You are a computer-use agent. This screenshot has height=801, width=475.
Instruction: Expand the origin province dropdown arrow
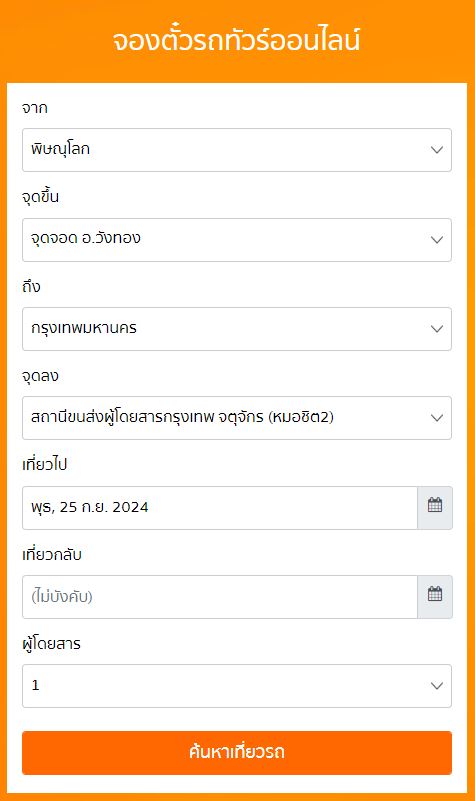point(437,150)
